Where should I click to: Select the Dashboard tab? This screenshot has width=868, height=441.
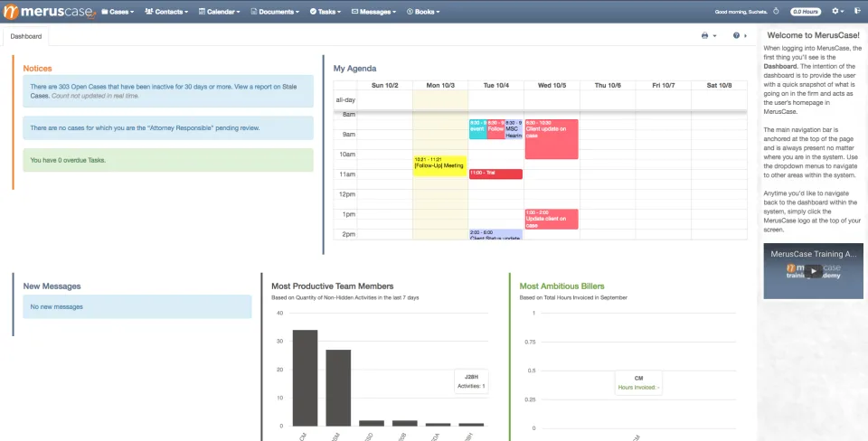(26, 36)
